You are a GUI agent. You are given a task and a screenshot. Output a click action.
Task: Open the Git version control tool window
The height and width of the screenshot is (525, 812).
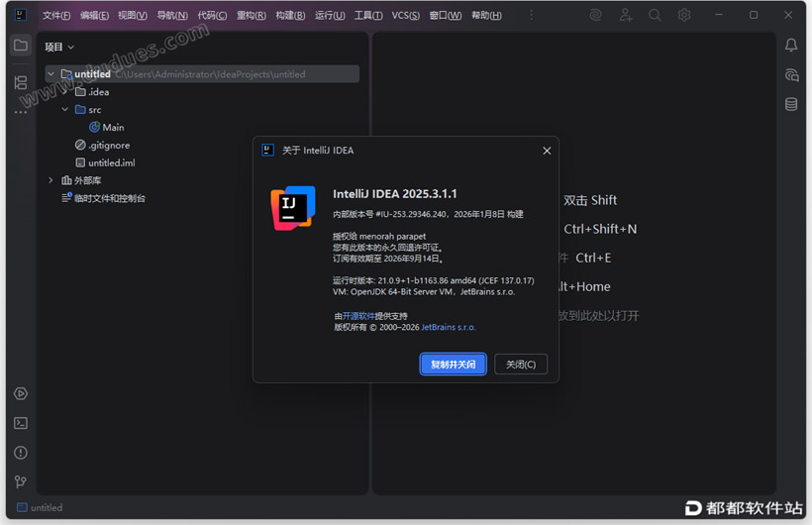click(21, 482)
